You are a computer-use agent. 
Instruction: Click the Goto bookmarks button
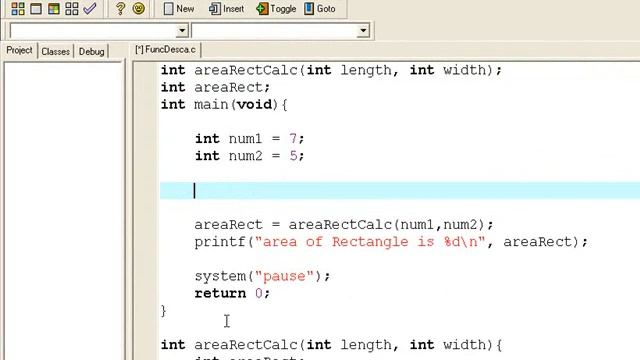pyautogui.click(x=320, y=9)
